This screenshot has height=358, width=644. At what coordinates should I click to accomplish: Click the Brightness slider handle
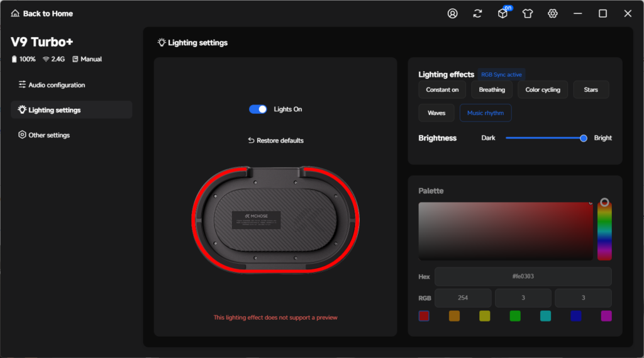pos(583,138)
